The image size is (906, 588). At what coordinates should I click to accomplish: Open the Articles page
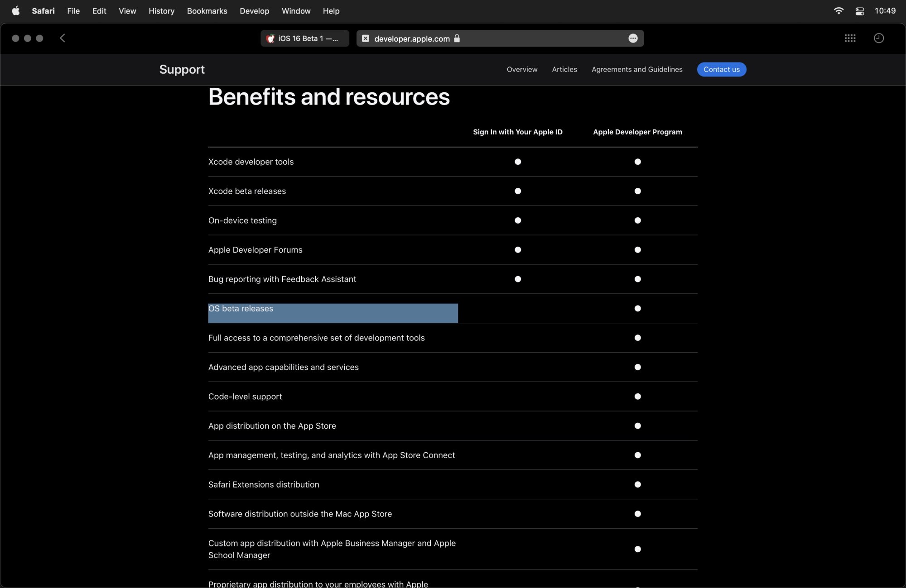564,69
